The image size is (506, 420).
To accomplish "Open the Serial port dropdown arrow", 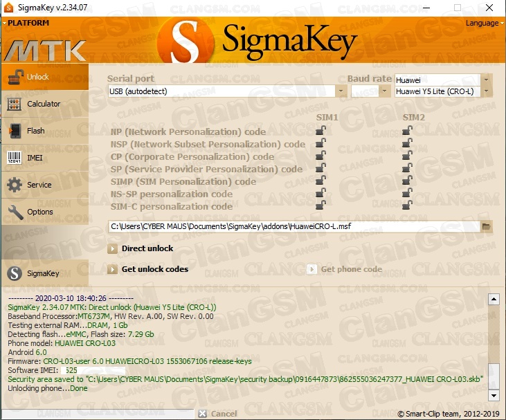I will [341, 91].
